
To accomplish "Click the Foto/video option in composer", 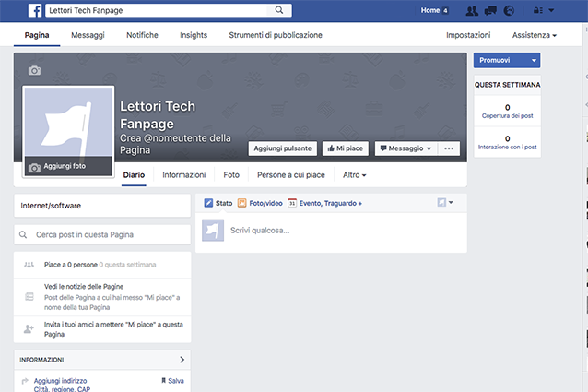I will pos(260,203).
